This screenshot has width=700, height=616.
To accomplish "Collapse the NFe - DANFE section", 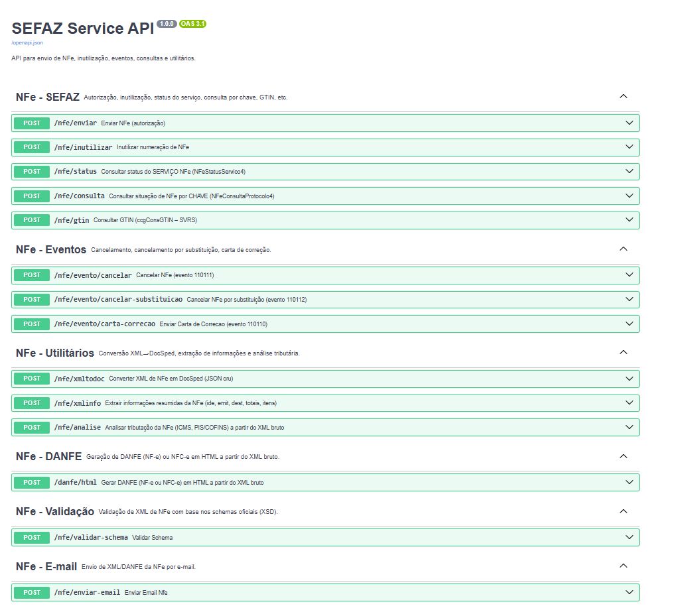I will point(622,456).
